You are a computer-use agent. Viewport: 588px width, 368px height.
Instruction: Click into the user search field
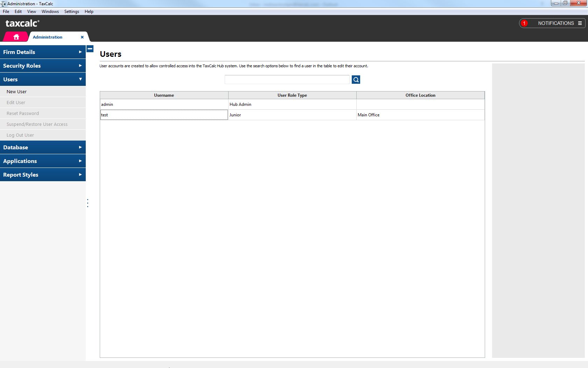287,80
